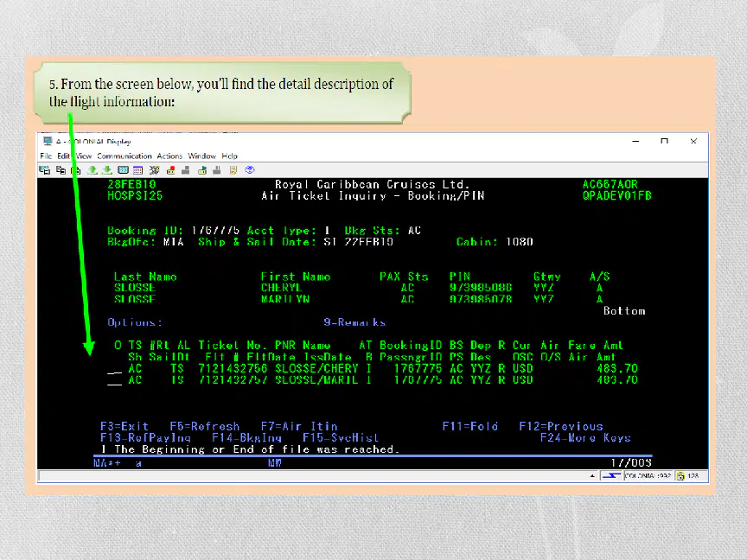Open the Actions menu

pos(169,156)
